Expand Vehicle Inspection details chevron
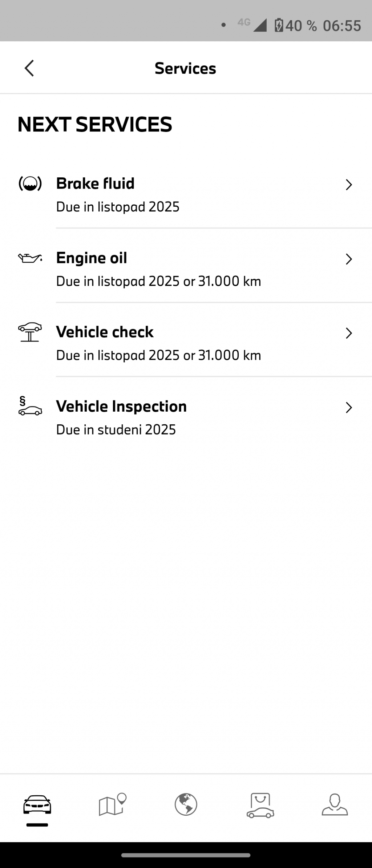The height and width of the screenshot is (868, 372). [349, 408]
